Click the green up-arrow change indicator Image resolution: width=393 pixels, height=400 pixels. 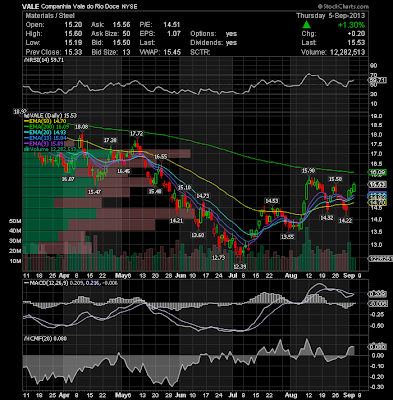point(307,25)
